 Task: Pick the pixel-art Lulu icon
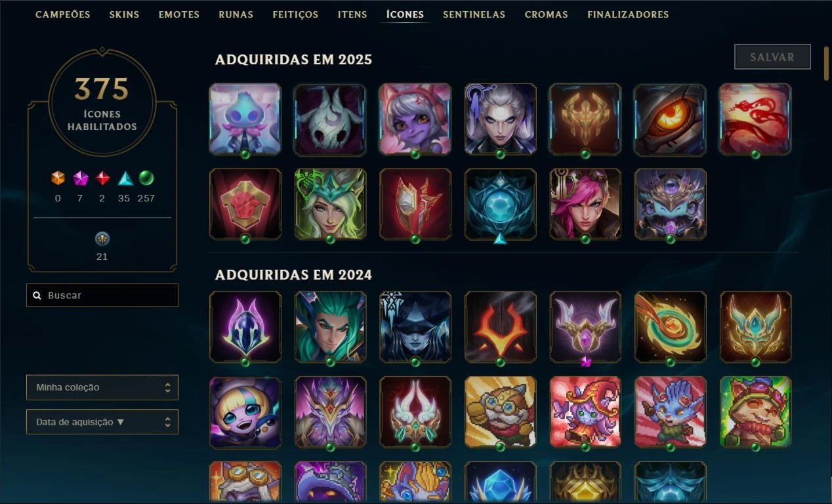pos(585,412)
